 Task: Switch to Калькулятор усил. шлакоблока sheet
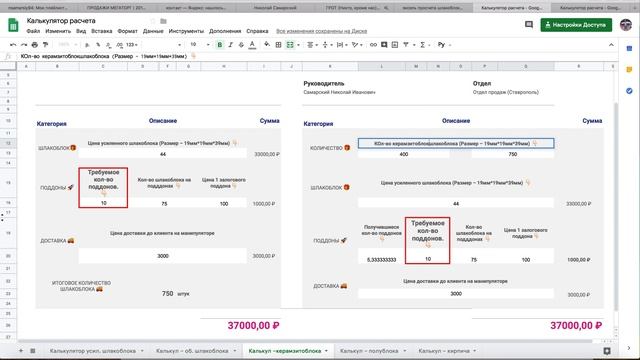coord(93,351)
